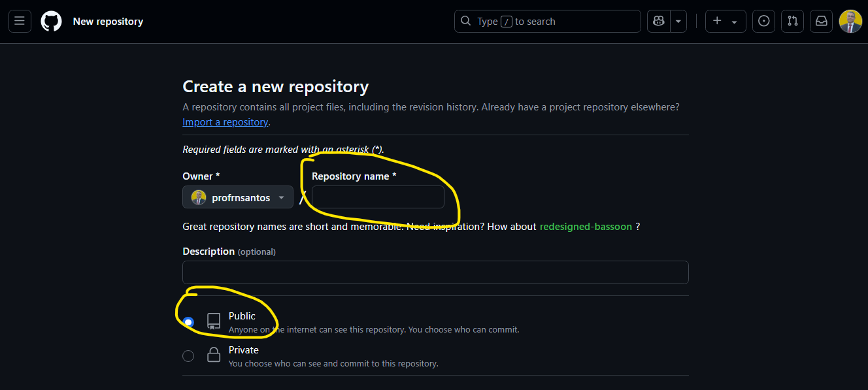Focus the Type / to search bar
Screen dimensions: 868x390
[x=547, y=22]
